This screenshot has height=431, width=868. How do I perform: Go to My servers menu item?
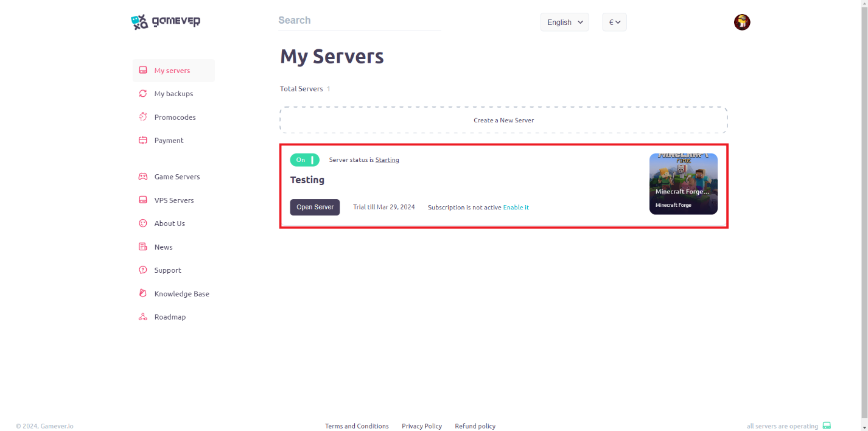tap(173, 71)
